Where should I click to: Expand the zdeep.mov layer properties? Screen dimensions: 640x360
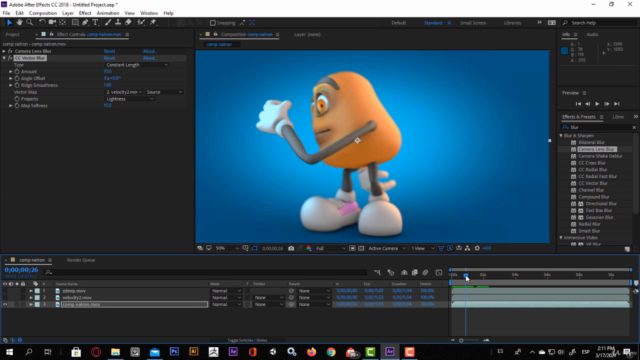pos(31,291)
